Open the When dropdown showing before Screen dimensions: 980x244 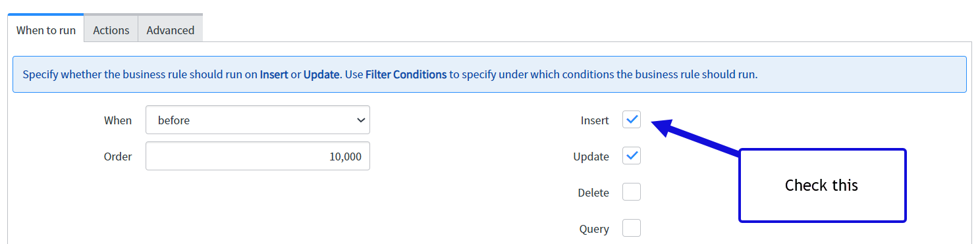[258, 120]
